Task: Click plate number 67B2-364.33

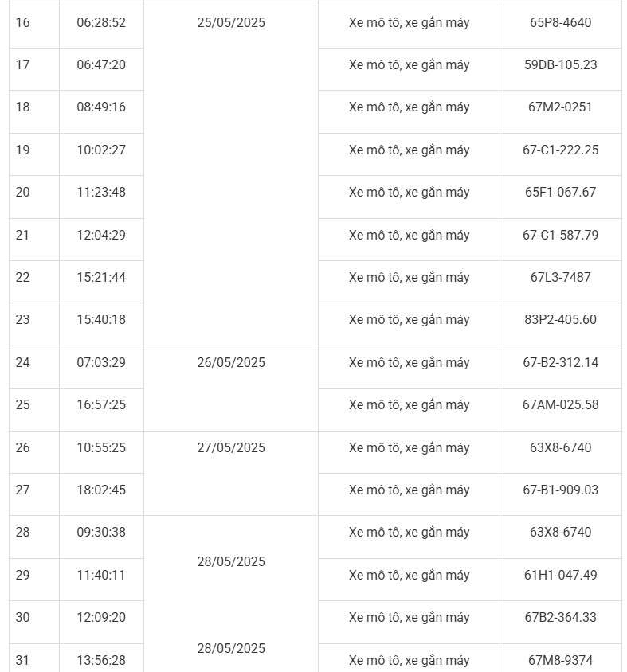Action: (560, 618)
